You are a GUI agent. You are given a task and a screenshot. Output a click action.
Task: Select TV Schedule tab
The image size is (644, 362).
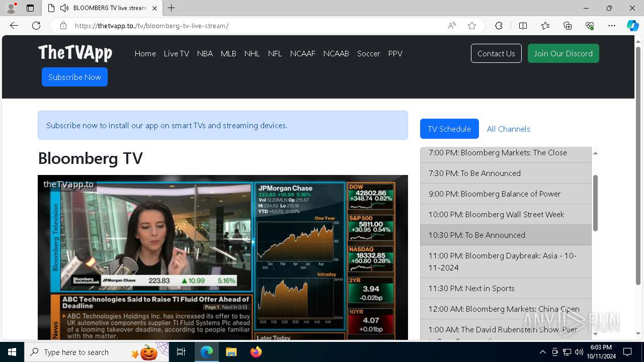tap(449, 129)
